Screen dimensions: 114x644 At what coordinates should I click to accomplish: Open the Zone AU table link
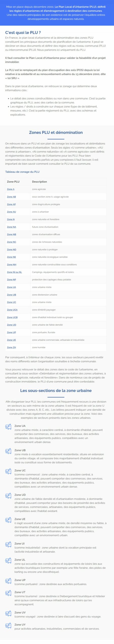[x=11, y=212]
